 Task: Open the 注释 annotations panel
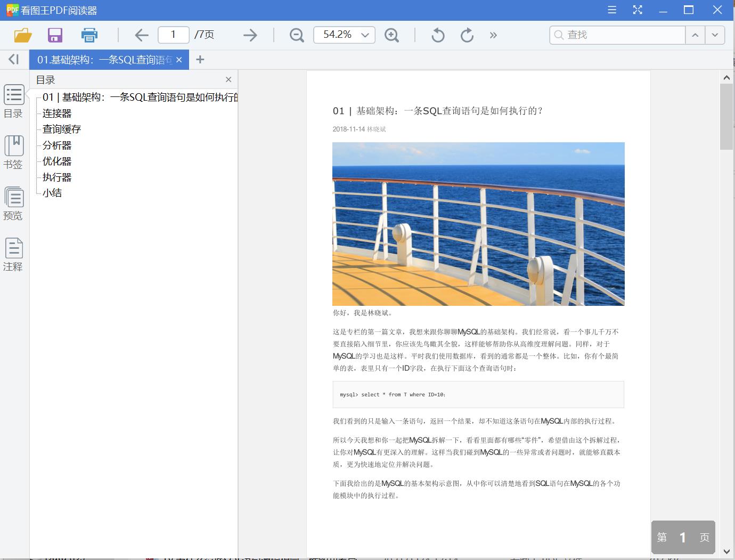tap(13, 253)
